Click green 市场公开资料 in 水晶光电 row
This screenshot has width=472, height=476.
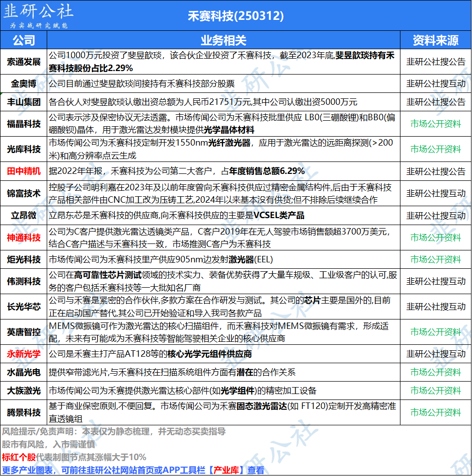point(436,372)
